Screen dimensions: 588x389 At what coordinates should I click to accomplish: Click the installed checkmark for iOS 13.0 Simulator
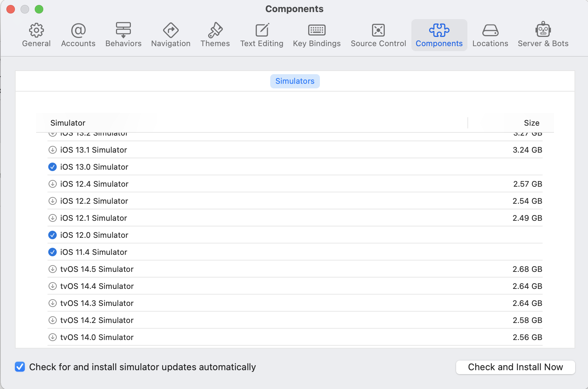click(52, 167)
